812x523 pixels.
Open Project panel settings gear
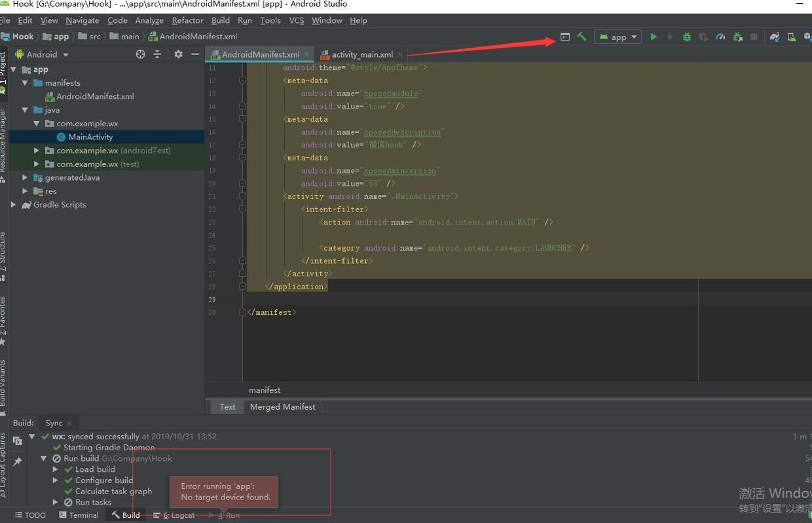(178, 54)
